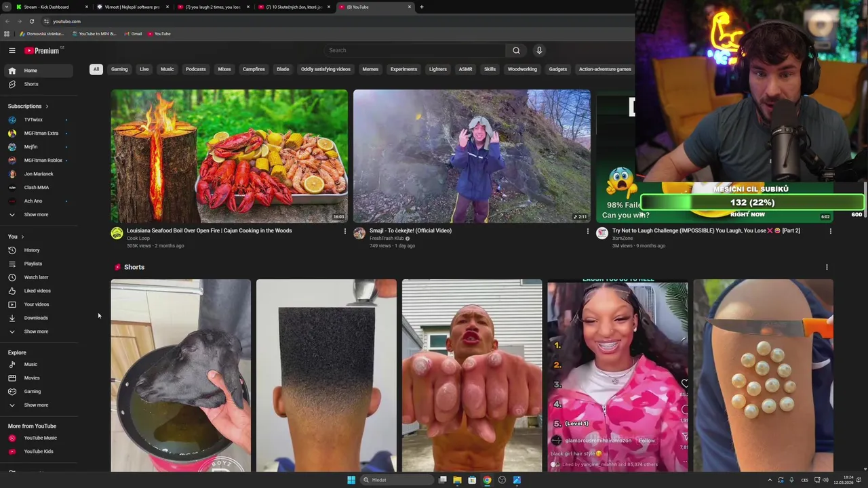
Task: Play the Smajl official video thumbnail
Action: [472, 156]
